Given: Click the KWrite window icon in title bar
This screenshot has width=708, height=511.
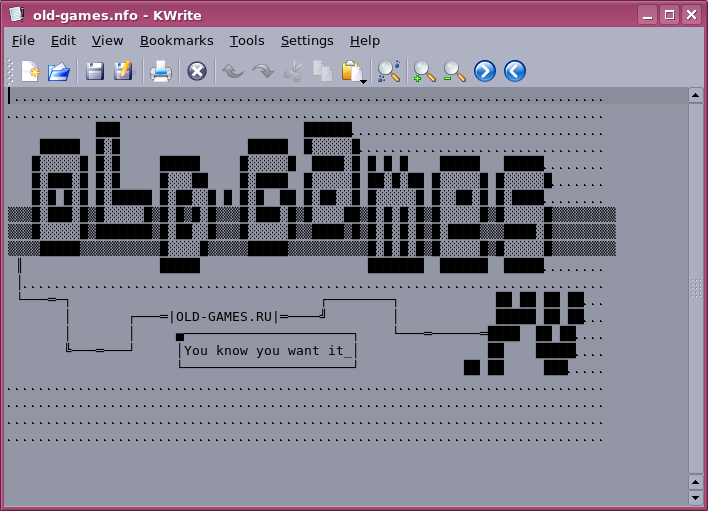Looking at the screenshot, I should tap(17, 14).
